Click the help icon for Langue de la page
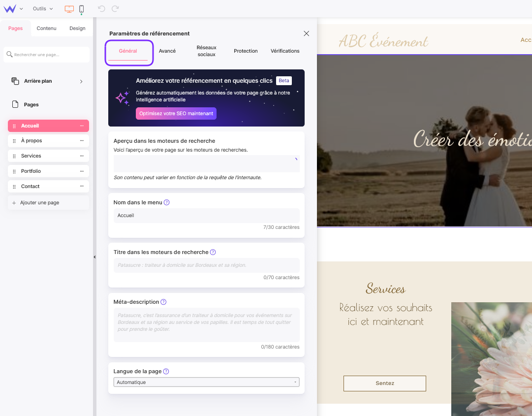 click(x=166, y=371)
